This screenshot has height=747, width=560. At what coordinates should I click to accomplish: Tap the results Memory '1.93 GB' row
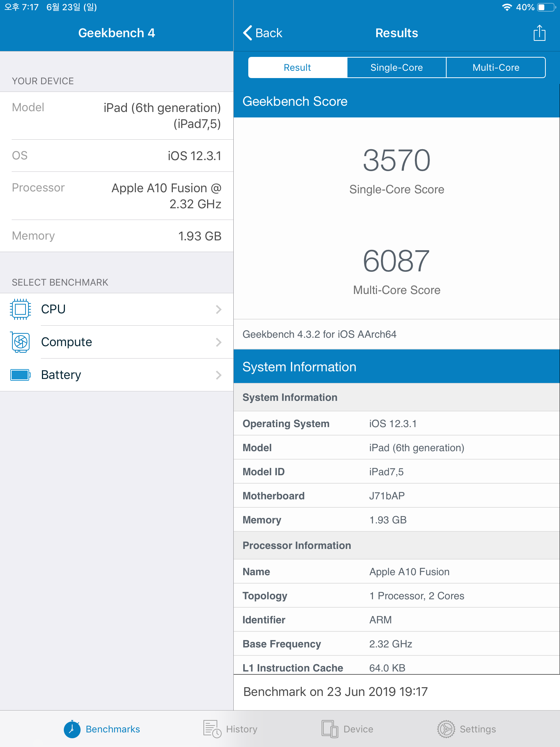click(397, 520)
